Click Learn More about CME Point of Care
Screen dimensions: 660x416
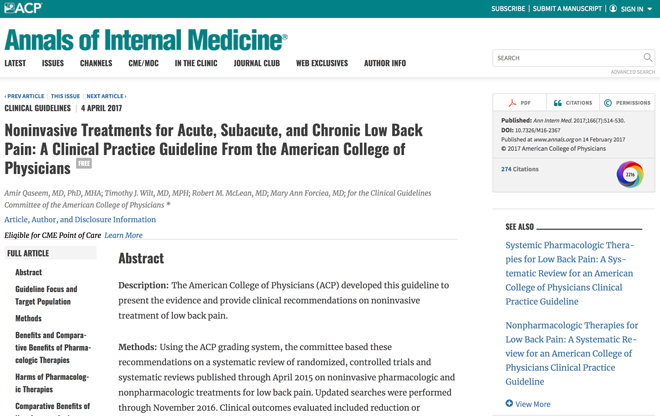[x=123, y=235]
